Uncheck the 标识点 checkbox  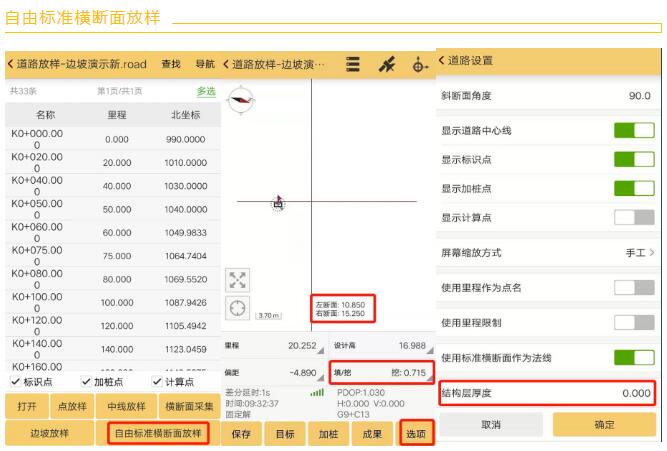pos(14,381)
